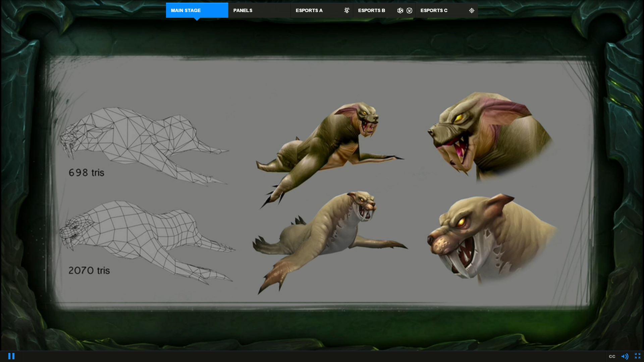Click the Overwatch-style icon on Esports C
The height and width of the screenshot is (362, 644).
pyautogui.click(x=472, y=10)
